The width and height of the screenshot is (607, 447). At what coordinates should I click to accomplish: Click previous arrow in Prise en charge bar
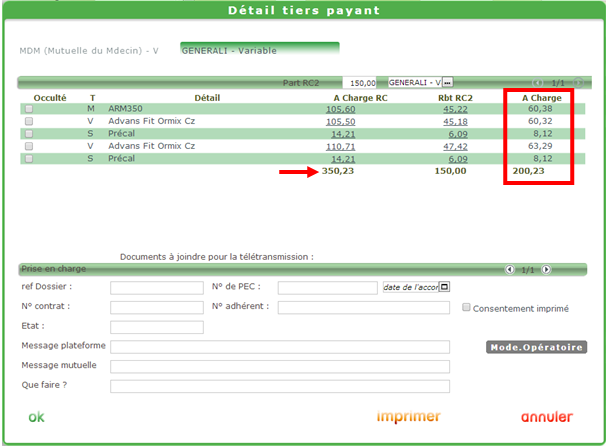click(x=510, y=269)
